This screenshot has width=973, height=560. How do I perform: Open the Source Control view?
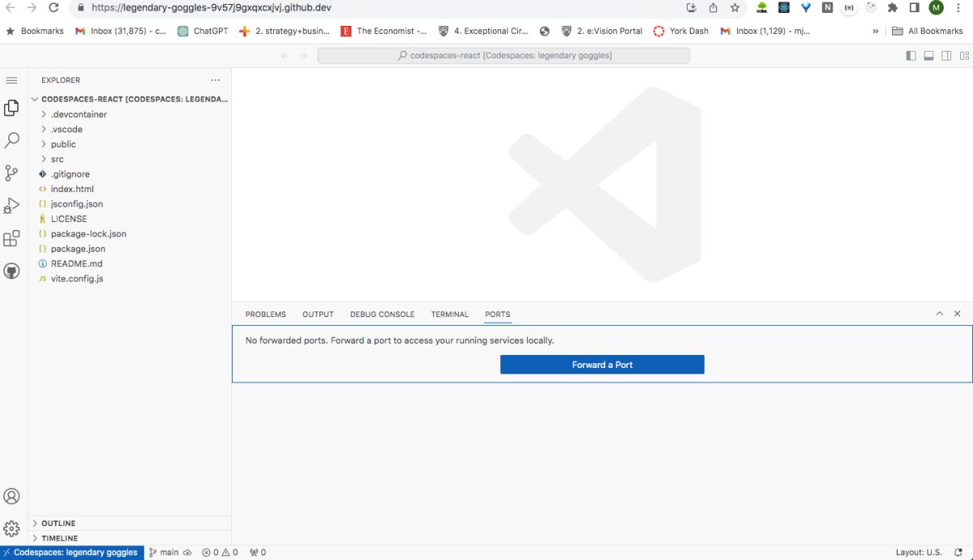click(x=11, y=173)
